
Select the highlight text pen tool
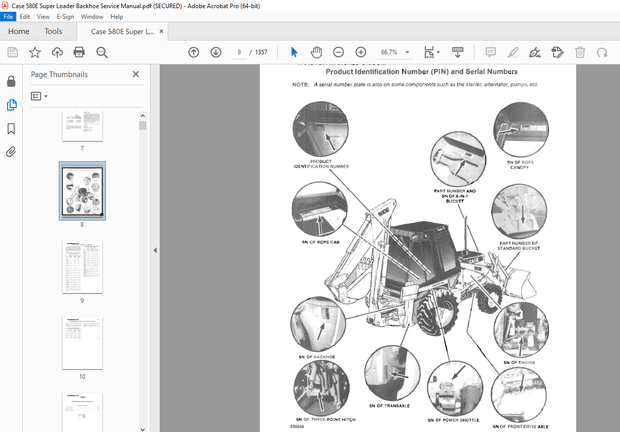point(513,52)
